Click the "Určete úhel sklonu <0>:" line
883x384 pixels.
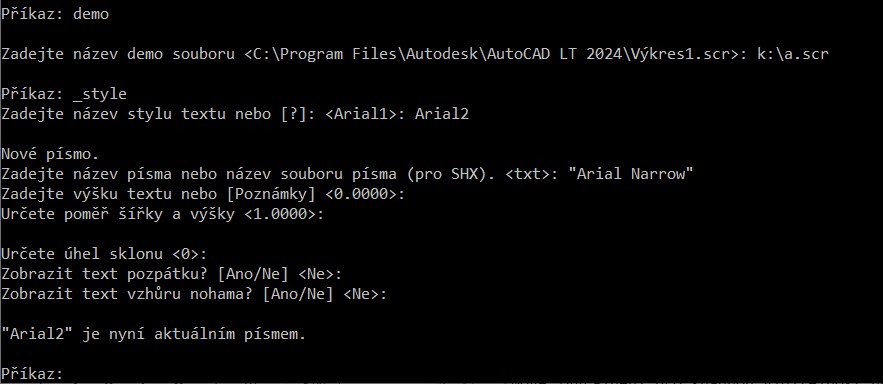pos(105,254)
